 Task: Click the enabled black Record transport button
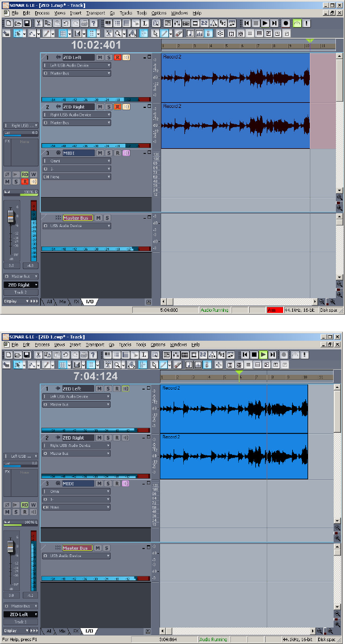286,23
